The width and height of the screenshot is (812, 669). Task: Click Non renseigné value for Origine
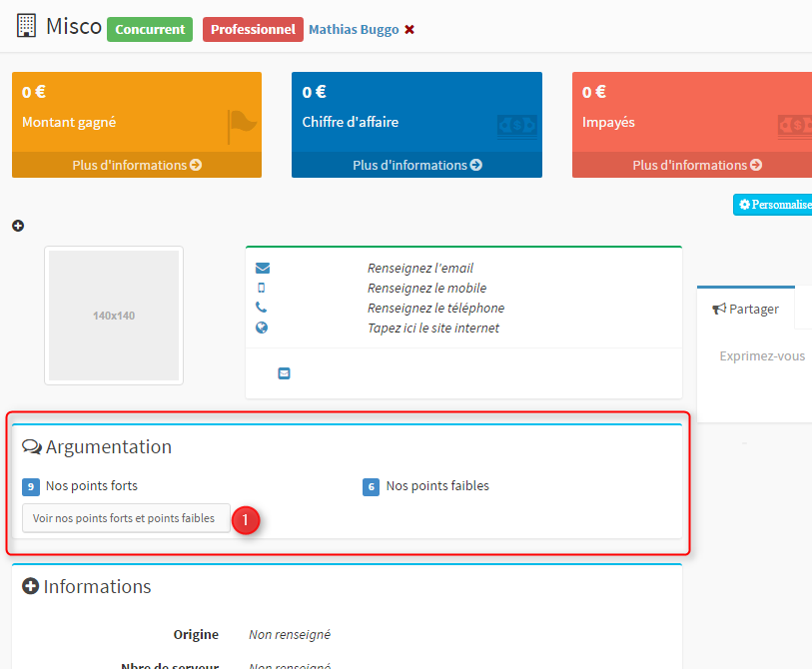click(290, 634)
